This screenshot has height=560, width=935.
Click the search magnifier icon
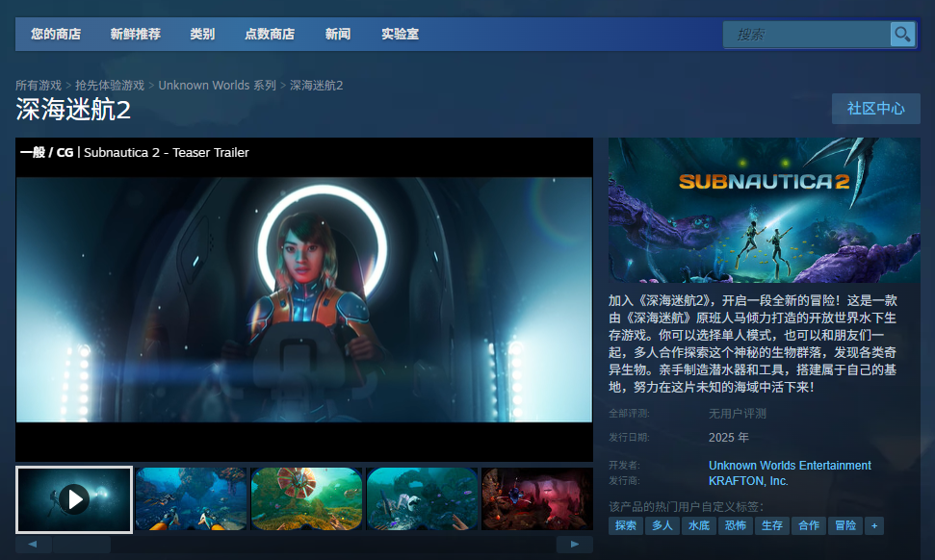[901, 34]
